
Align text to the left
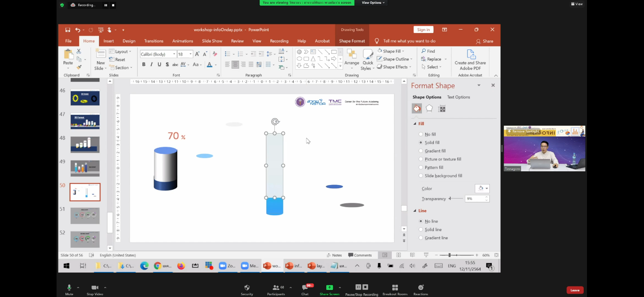pyautogui.click(x=227, y=64)
